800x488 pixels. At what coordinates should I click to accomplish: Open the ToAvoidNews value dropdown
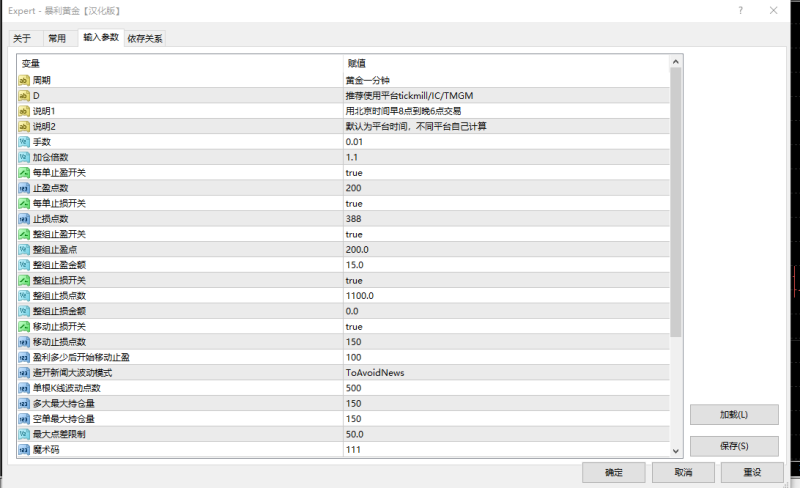500,373
